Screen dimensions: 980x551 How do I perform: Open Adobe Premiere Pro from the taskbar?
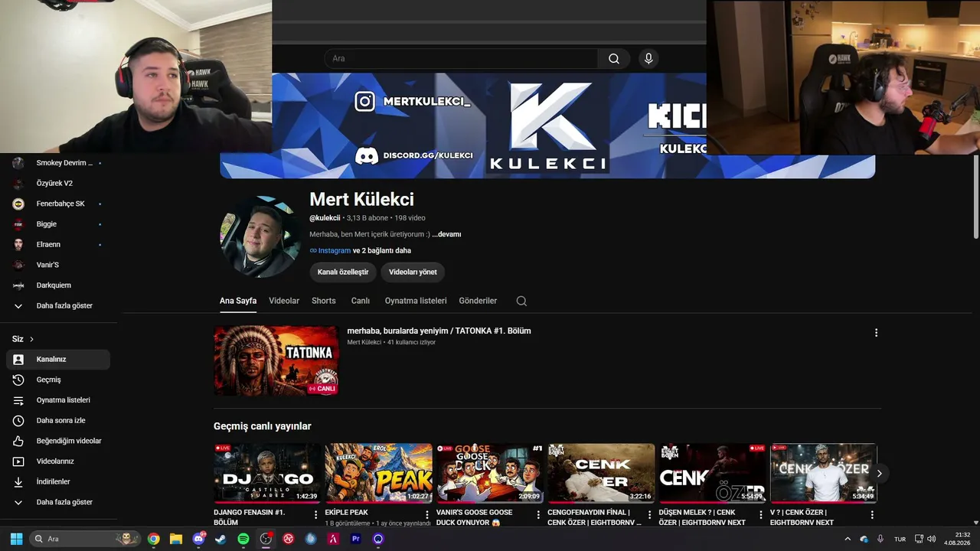[355, 539]
